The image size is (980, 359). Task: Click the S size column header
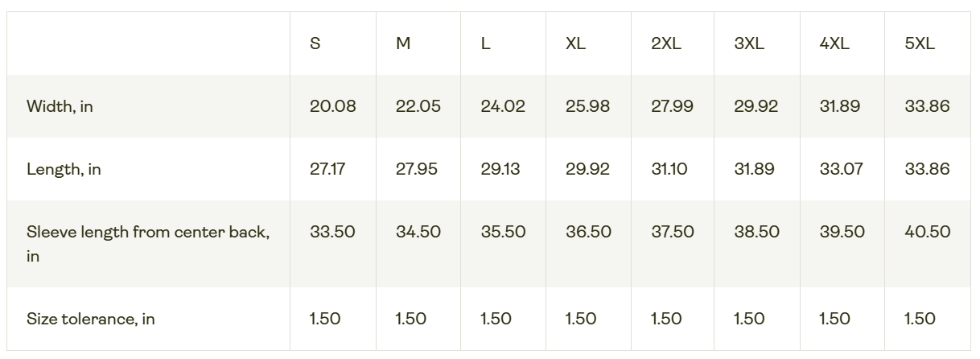point(315,43)
